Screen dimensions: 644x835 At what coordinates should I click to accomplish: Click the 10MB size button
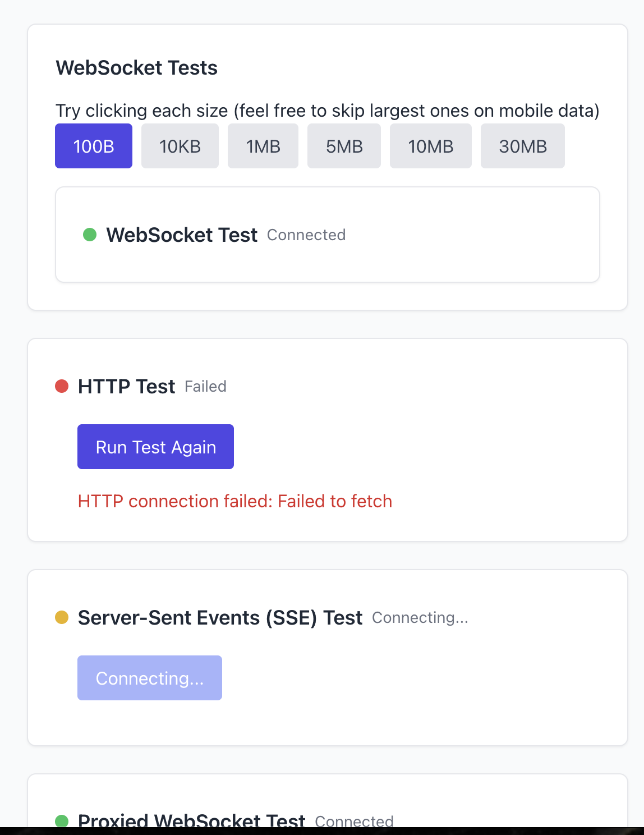tap(430, 146)
